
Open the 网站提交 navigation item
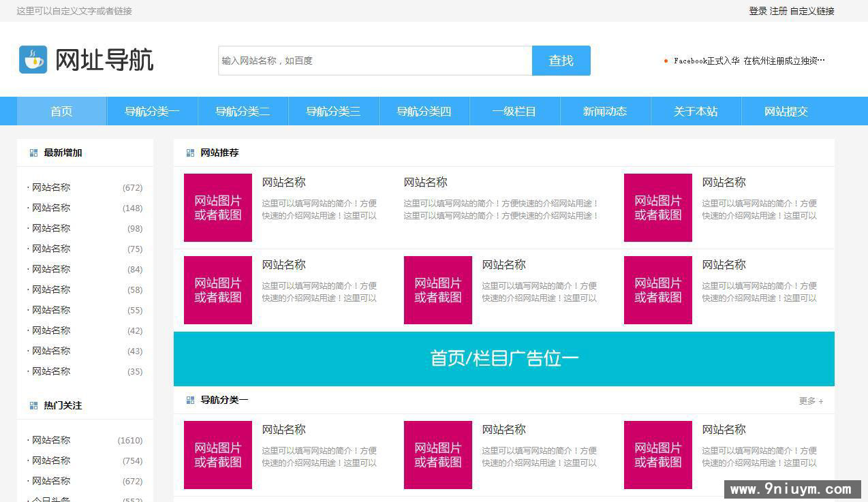[785, 111]
